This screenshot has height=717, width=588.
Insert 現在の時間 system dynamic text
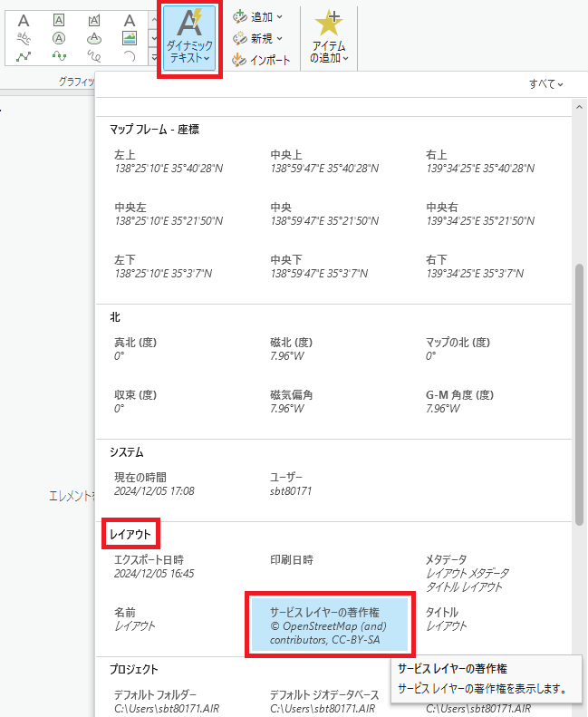click(x=154, y=484)
